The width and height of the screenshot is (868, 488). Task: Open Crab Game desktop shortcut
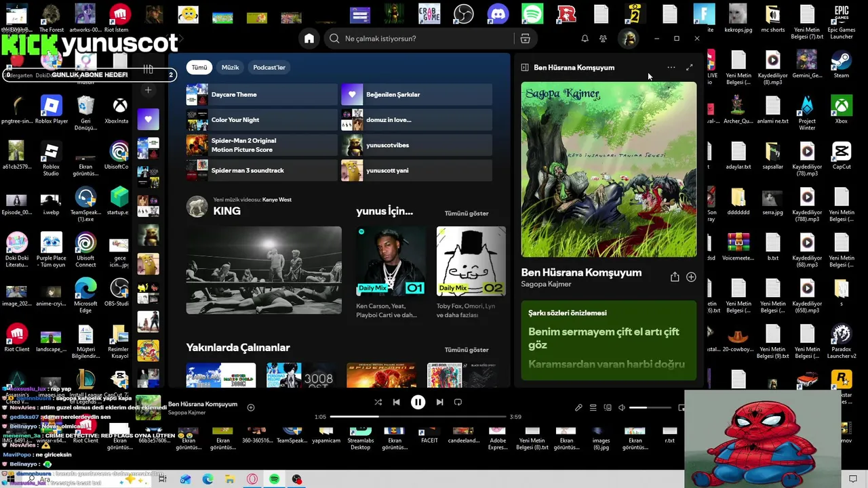429,14
